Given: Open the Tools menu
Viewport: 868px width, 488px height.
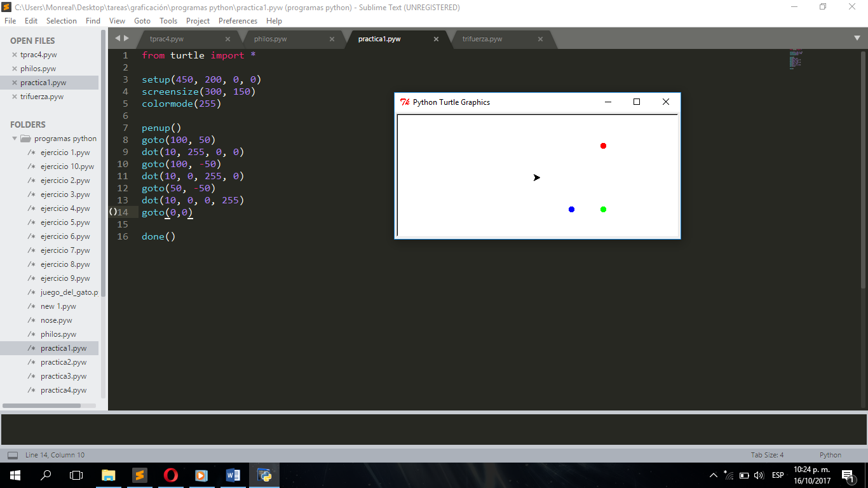Looking at the screenshot, I should coord(168,21).
